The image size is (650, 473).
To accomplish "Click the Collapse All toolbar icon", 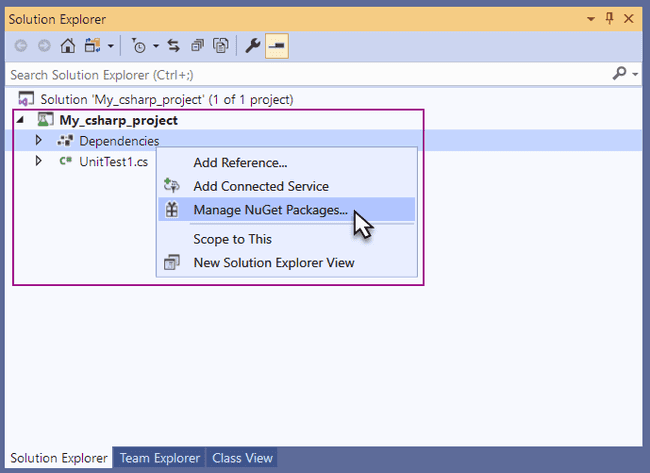I will point(197,46).
